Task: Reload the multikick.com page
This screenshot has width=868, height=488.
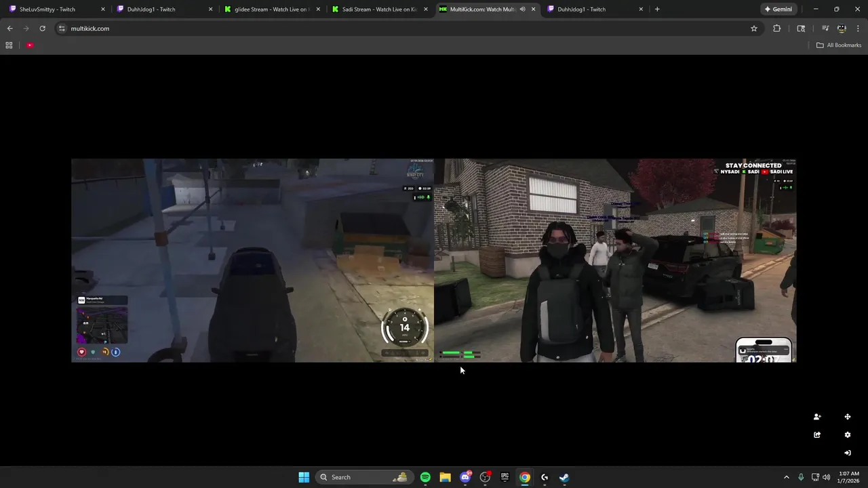Action: pyautogui.click(x=42, y=28)
